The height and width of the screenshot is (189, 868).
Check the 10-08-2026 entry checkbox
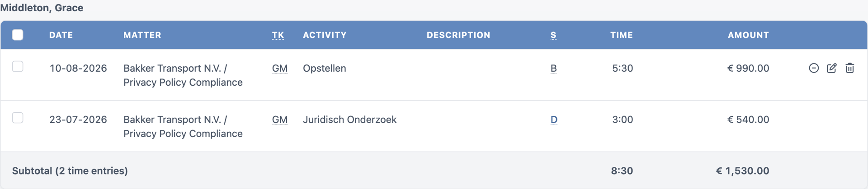(x=18, y=67)
